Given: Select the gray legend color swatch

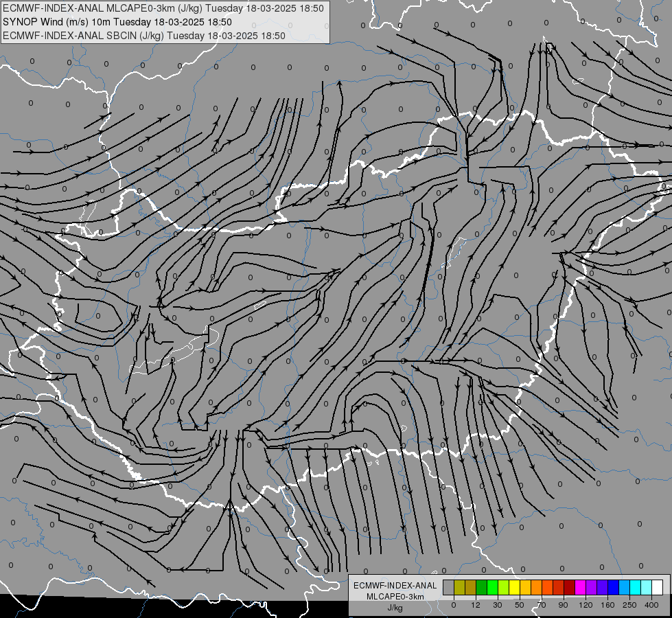Looking at the screenshot, I should (x=449, y=587).
